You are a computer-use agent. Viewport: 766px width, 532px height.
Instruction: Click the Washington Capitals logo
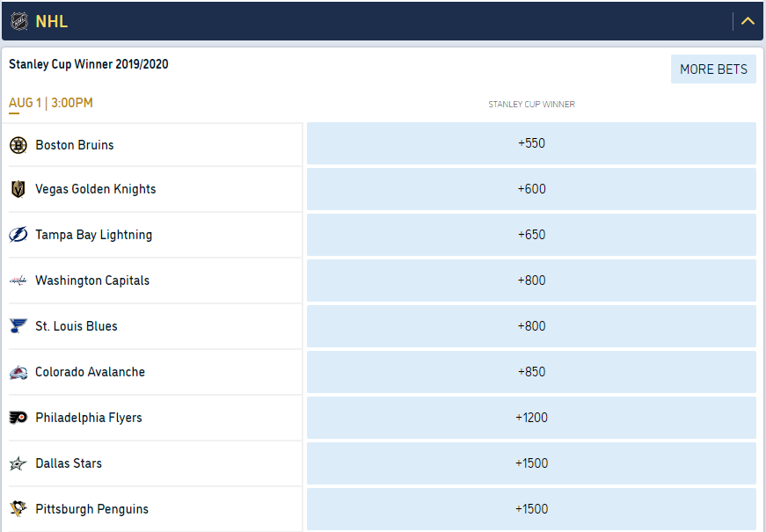coord(18,281)
